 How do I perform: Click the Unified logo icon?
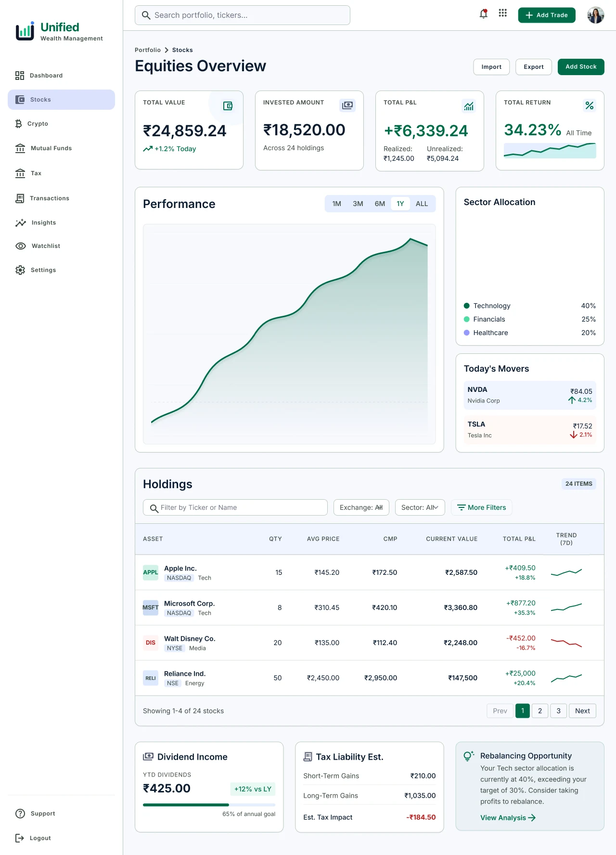(25, 31)
